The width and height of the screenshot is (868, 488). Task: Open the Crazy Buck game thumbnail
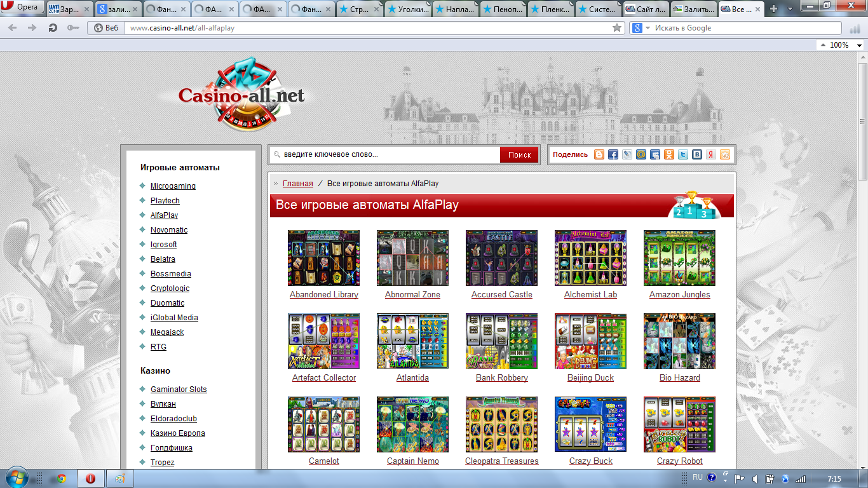click(x=590, y=424)
